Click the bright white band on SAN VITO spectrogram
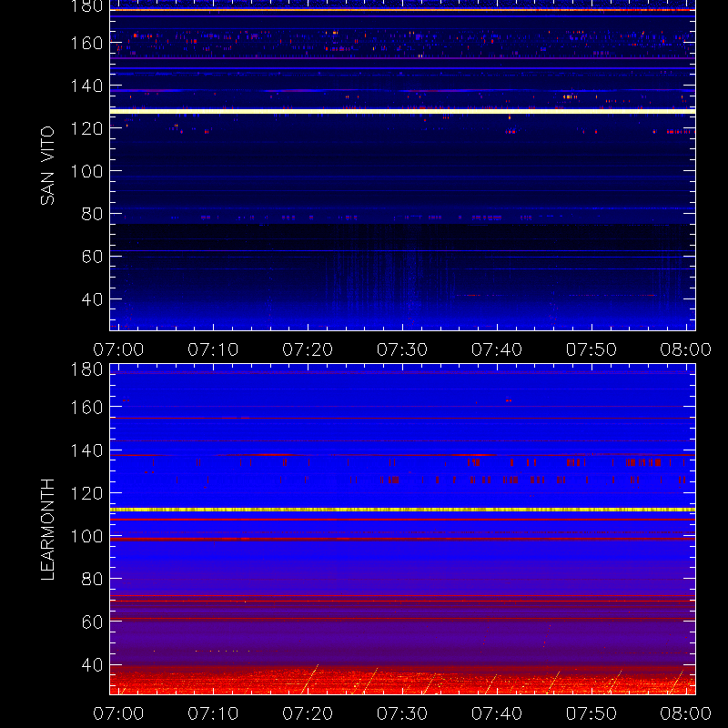The height and width of the screenshot is (728, 728). point(402,111)
